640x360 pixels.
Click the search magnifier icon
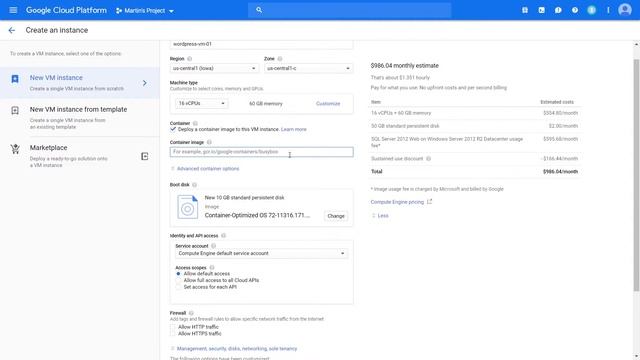(x=259, y=10)
